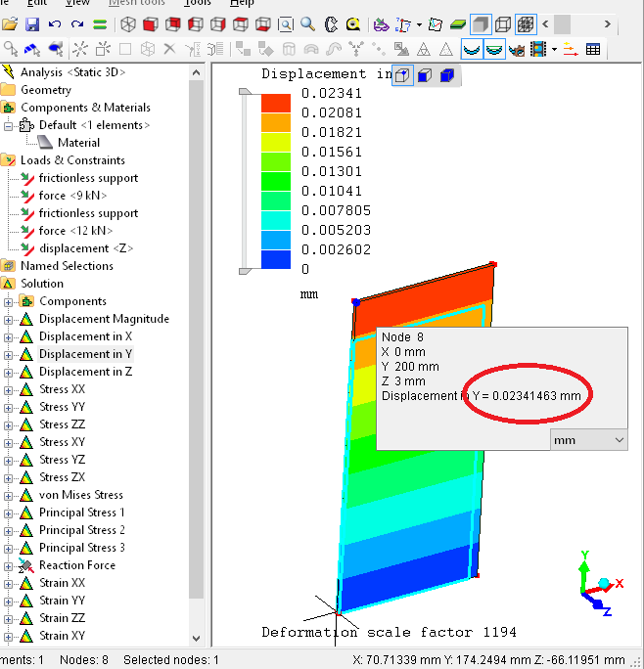This screenshot has width=644, height=669.
Task: Toggle the solid shaded surface display
Action: [481, 24]
